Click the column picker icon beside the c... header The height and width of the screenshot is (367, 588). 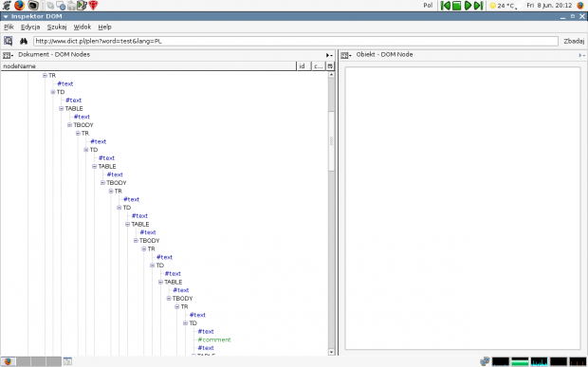pyautogui.click(x=330, y=66)
